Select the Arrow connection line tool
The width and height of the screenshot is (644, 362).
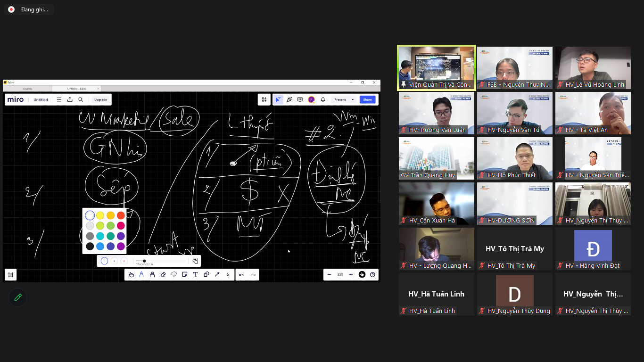pos(217,274)
